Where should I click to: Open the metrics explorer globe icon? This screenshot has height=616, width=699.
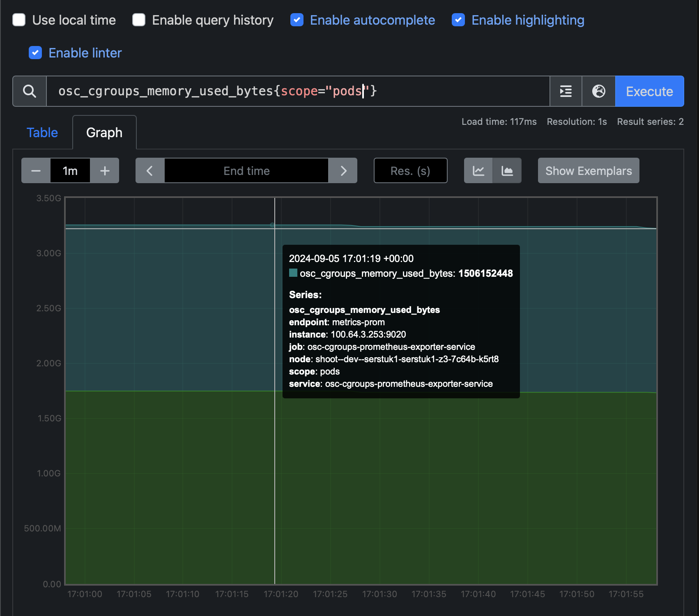tap(598, 91)
